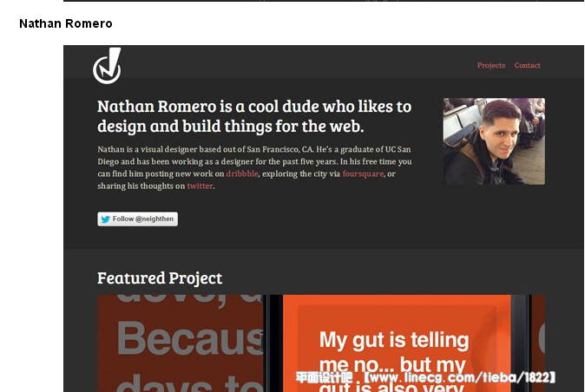Click the Featured Project heading
This screenshot has width=585, height=392.
pyautogui.click(x=160, y=278)
